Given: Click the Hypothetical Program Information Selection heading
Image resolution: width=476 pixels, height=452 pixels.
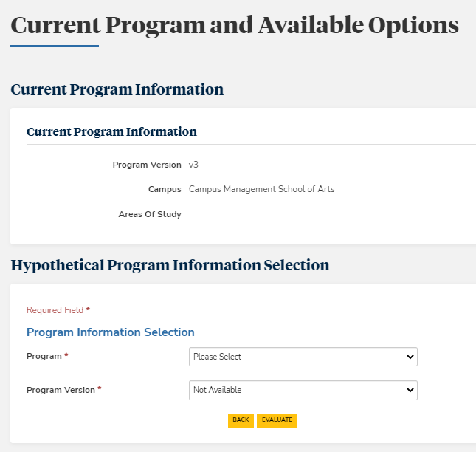Looking at the screenshot, I should 170,265.
